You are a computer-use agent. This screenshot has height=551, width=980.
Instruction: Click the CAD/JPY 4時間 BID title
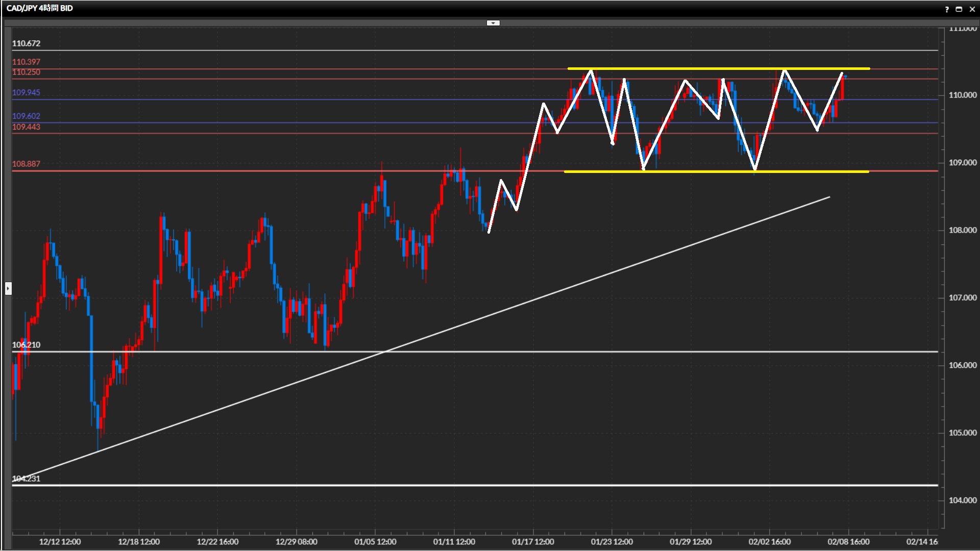point(40,8)
